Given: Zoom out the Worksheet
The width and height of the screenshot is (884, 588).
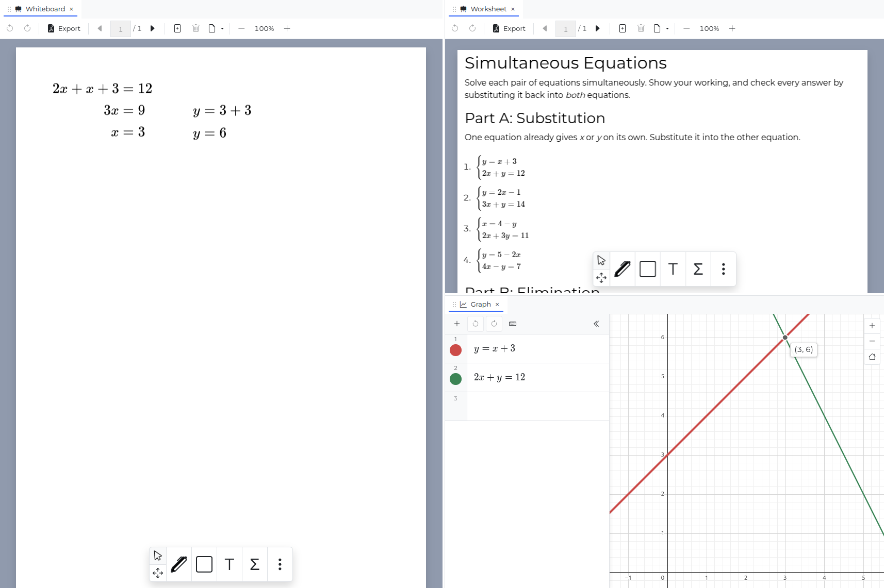Looking at the screenshot, I should 686,28.
